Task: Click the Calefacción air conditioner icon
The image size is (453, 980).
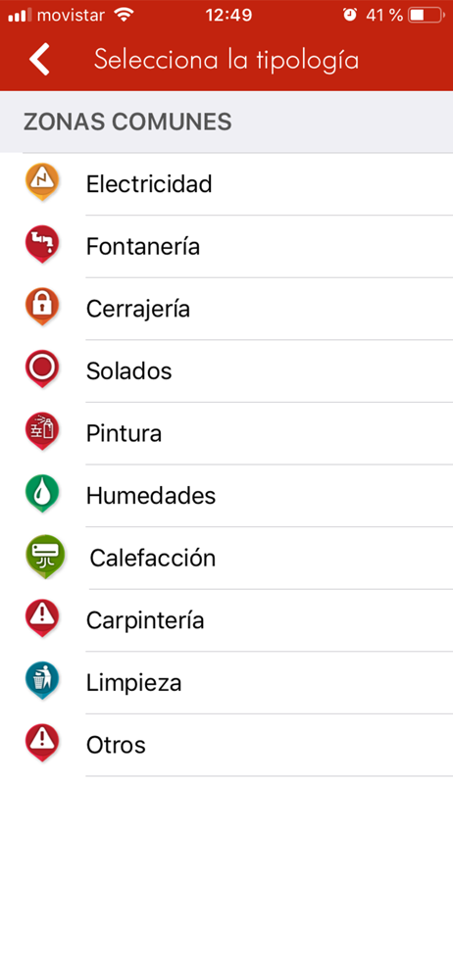Action: tap(44, 557)
